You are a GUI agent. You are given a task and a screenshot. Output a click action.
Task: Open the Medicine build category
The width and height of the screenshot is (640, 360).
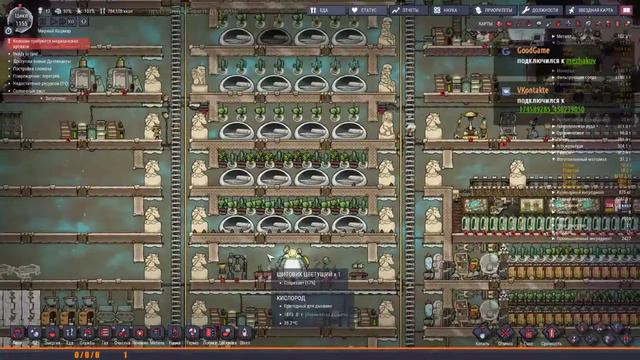pos(140,334)
